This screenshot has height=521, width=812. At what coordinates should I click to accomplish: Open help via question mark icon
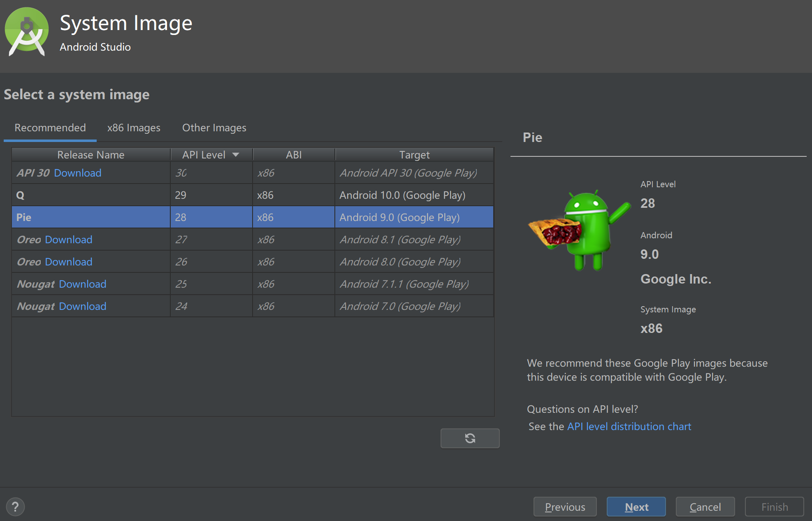coord(16,507)
